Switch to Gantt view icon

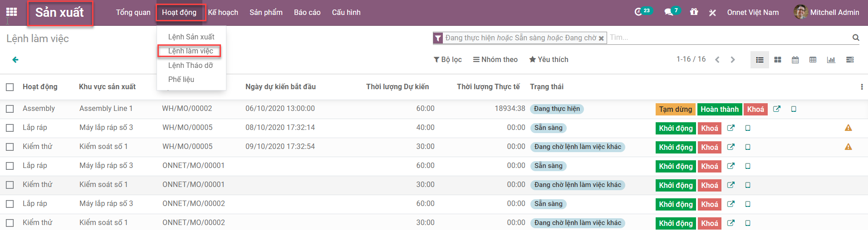click(x=850, y=60)
